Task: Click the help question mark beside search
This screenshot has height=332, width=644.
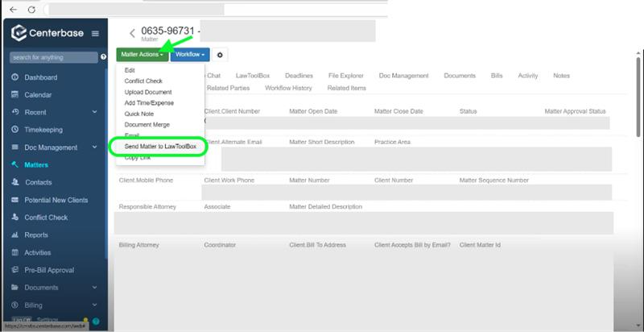Action: tap(104, 57)
